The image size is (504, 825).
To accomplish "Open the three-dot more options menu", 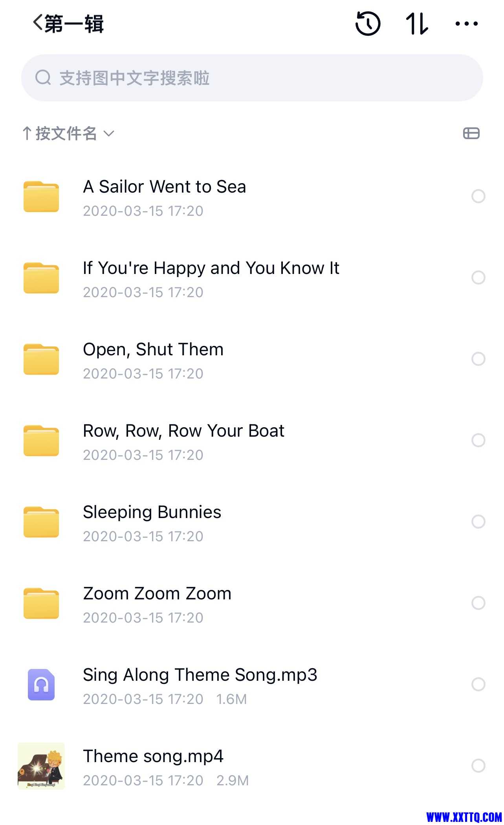I will [x=466, y=24].
